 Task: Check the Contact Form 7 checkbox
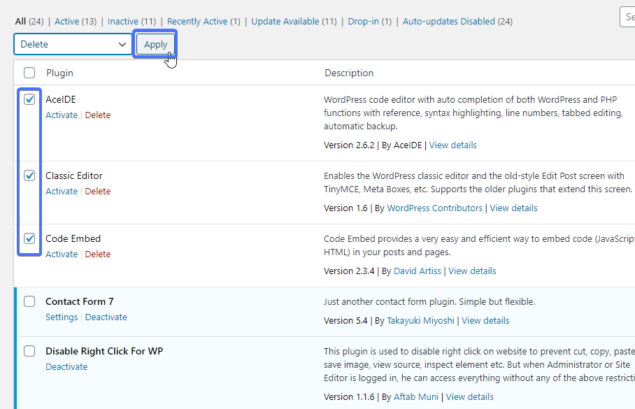click(29, 301)
